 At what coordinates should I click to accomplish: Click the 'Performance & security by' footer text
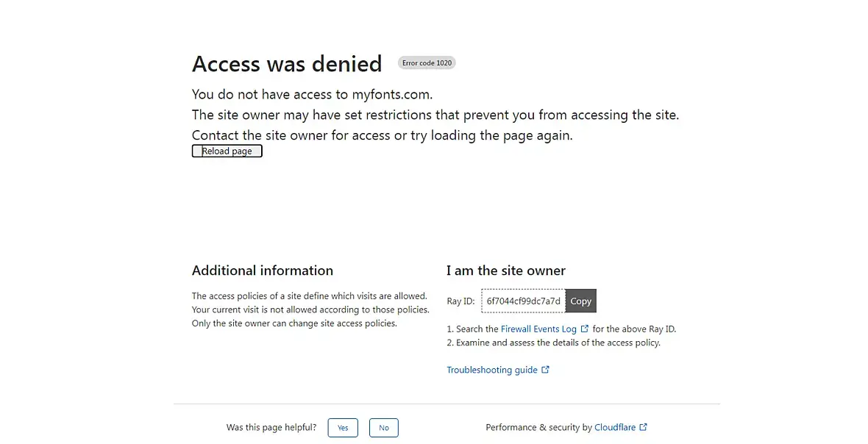tap(538, 427)
